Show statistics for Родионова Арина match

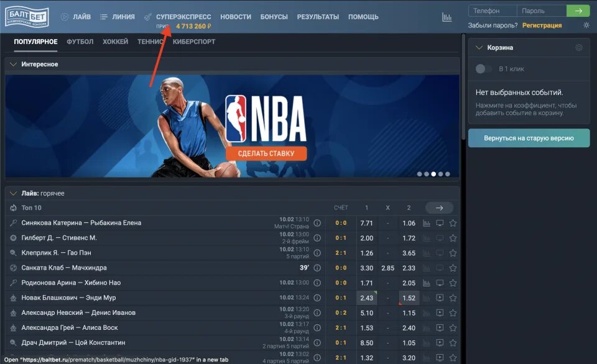coord(427,283)
